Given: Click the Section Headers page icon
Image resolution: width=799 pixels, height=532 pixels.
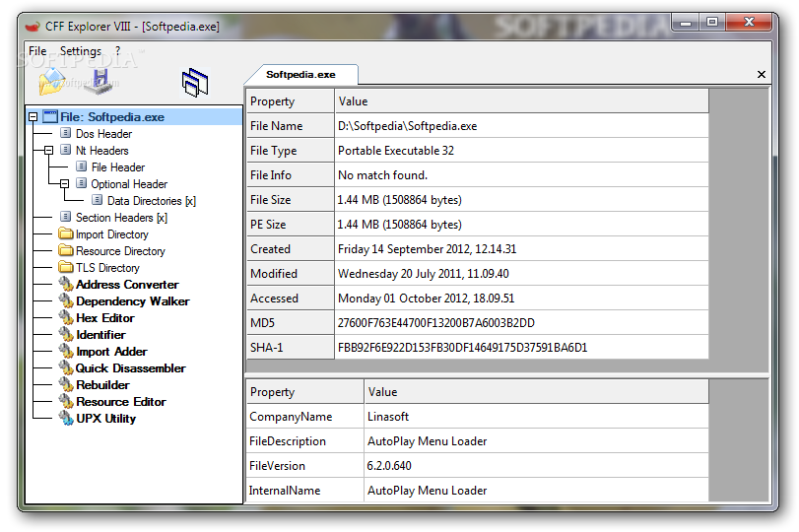Looking at the screenshot, I should (x=65, y=217).
